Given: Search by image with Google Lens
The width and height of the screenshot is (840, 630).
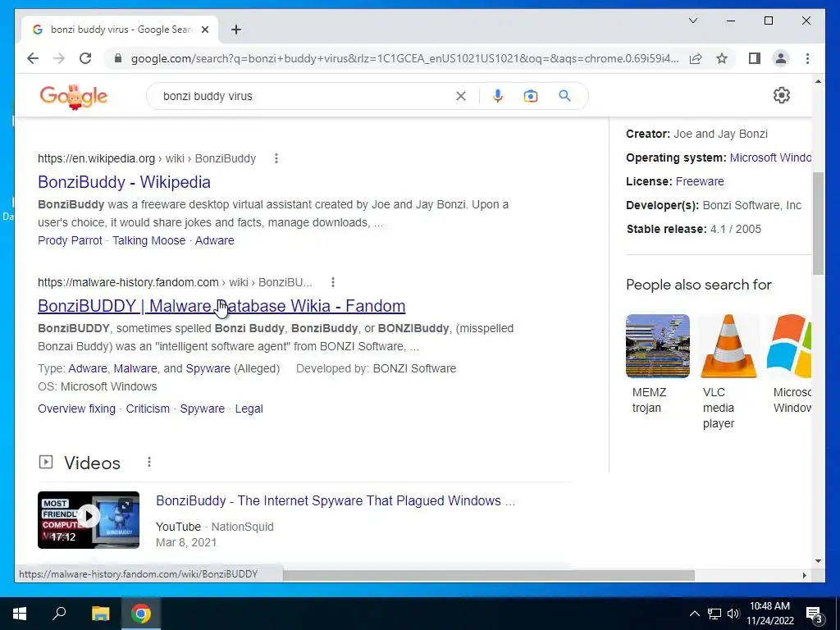Looking at the screenshot, I should 531,96.
